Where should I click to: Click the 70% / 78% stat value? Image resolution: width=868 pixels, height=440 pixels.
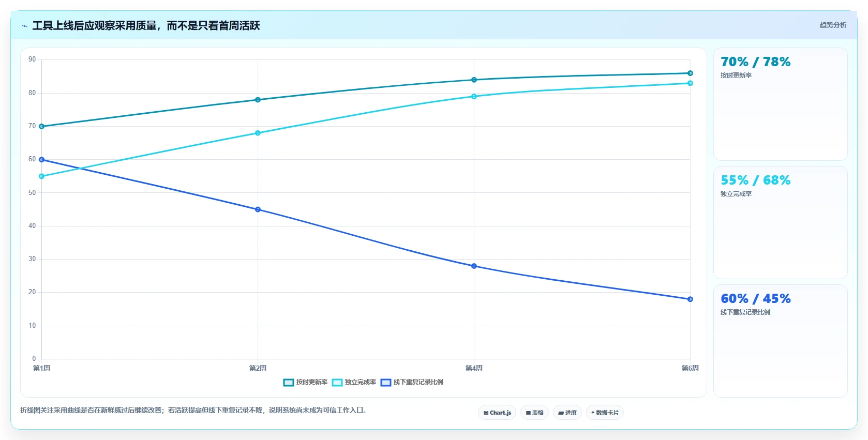756,62
